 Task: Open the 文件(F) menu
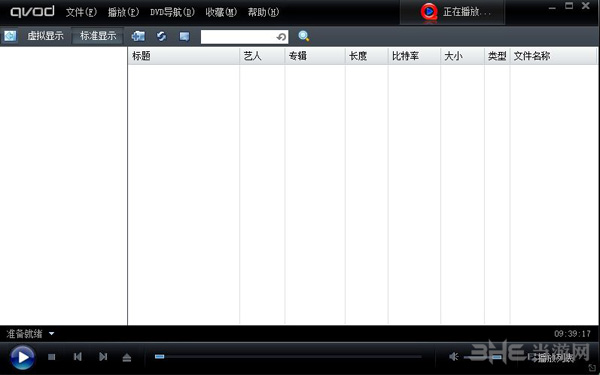click(x=81, y=12)
